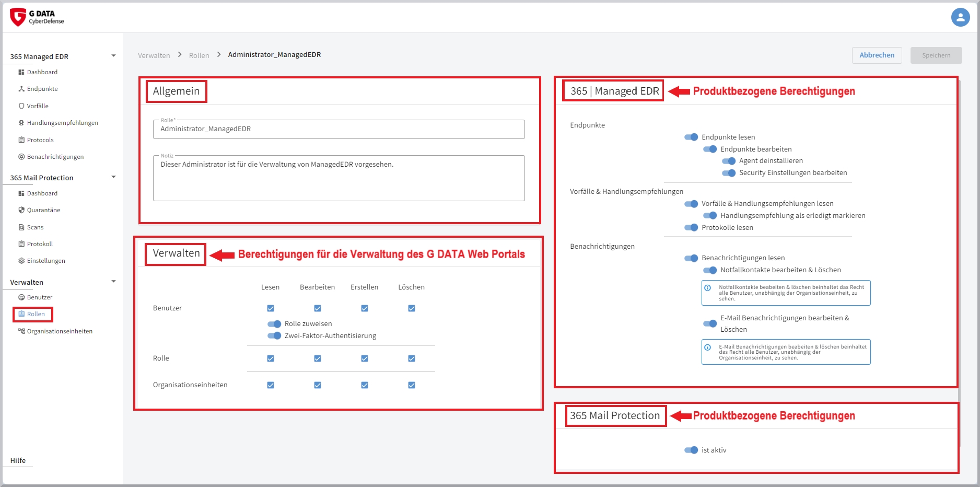Viewport: 980px width, 487px height.
Task: Click the Vorfälle shield icon
Action: tap(21, 106)
